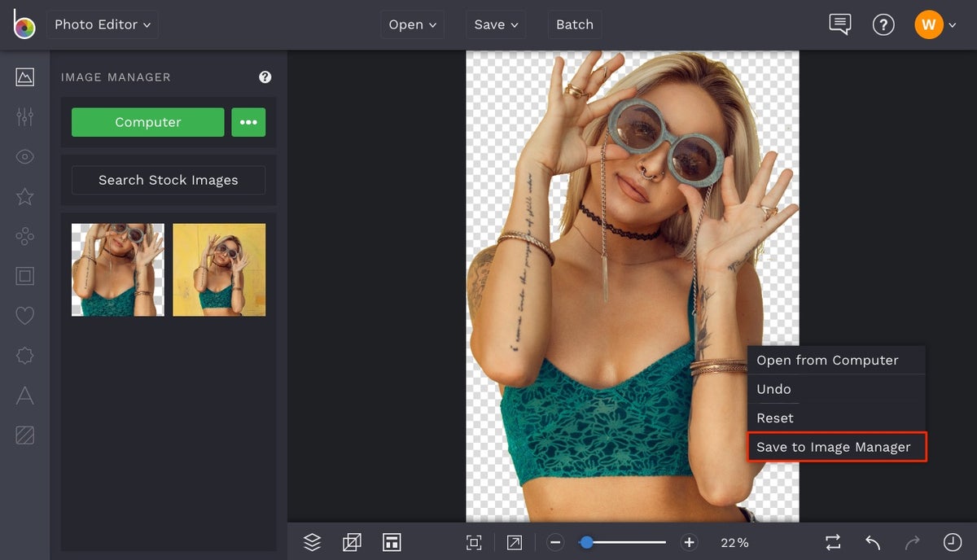Open the Textures sidebar icon
The height and width of the screenshot is (560, 977).
click(25, 435)
